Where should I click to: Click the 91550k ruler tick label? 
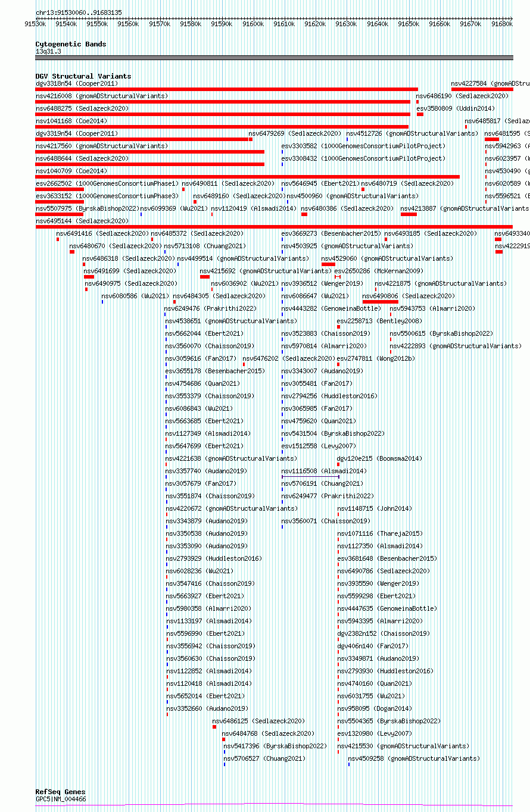(97, 24)
